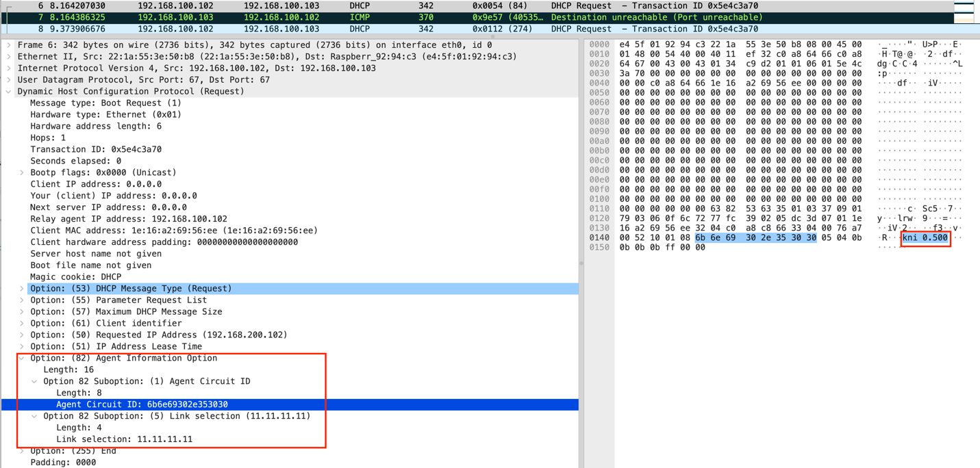Expand Option 55 Parameter Request List
This screenshot has width=980, height=468.
[22, 300]
